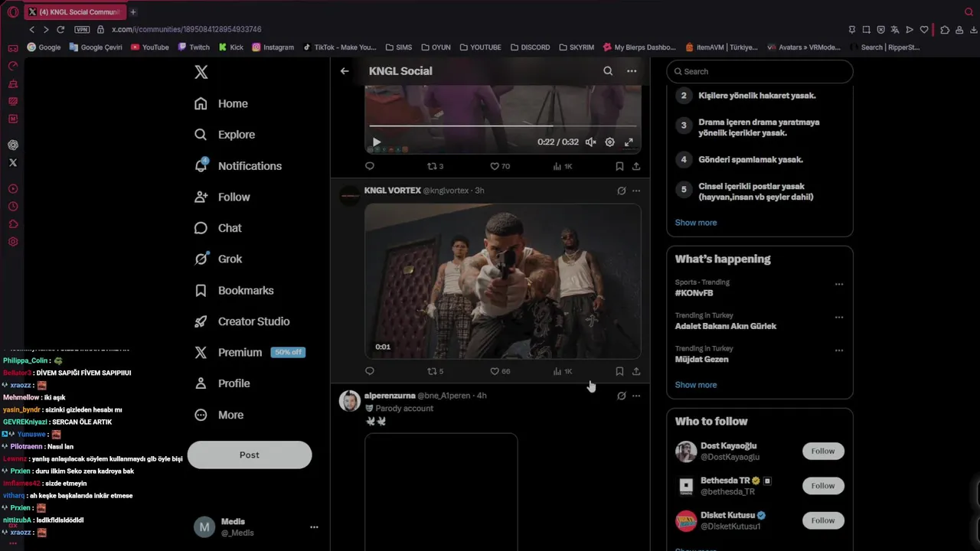Click the X Search input field
The image size is (980, 551).
click(759, 71)
